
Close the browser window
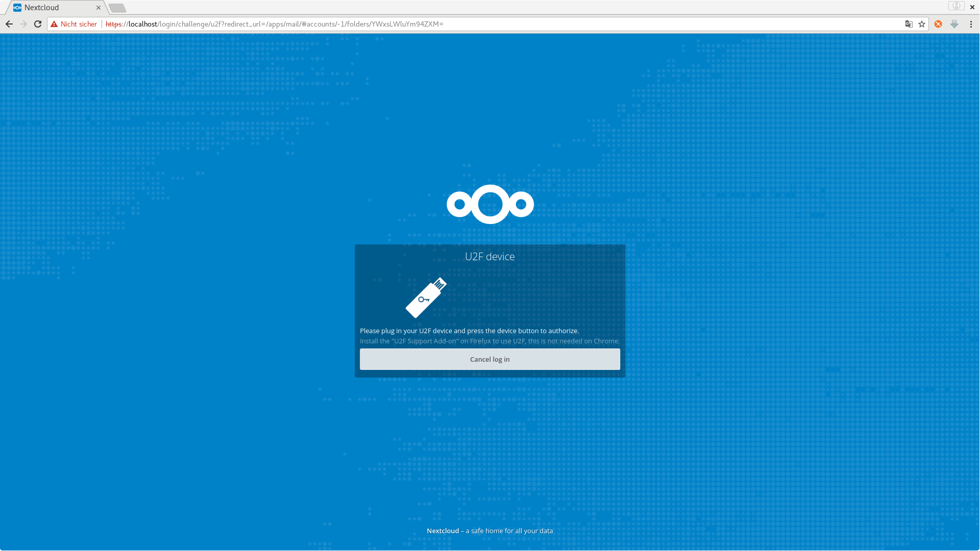[972, 7]
